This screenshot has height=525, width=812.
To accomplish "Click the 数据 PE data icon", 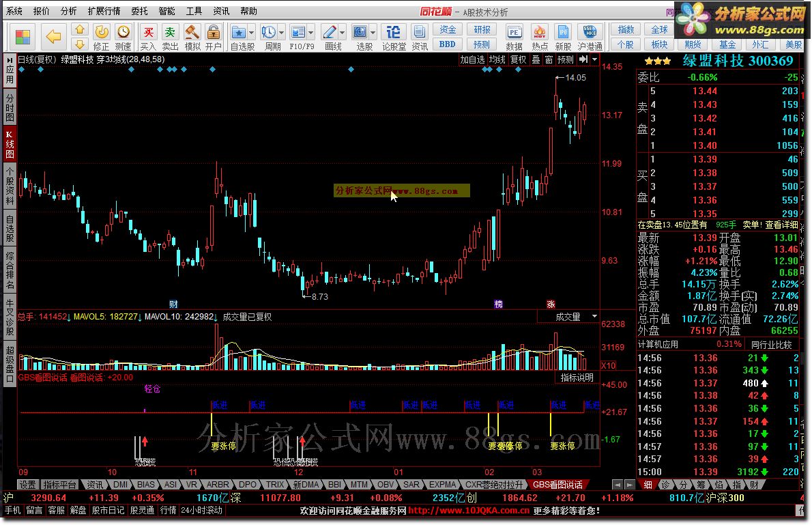I will [514, 32].
